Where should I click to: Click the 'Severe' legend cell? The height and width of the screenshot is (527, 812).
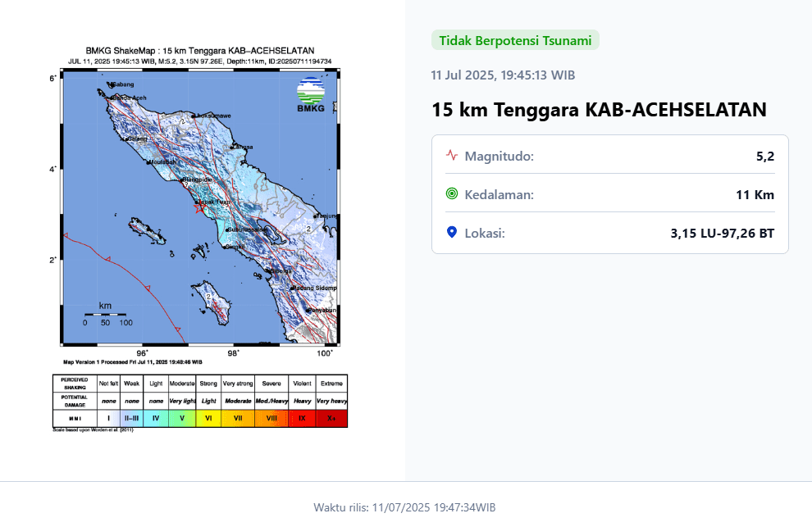pos(271,384)
